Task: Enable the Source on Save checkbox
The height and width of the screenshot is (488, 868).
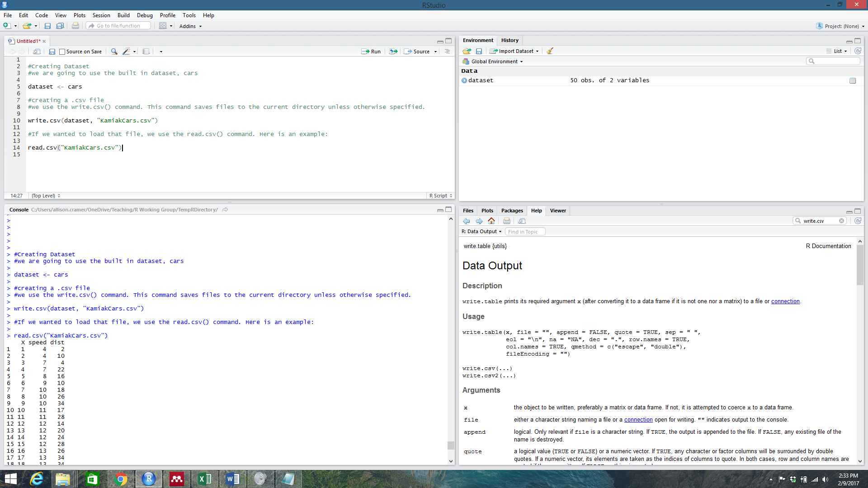Action: (62, 52)
